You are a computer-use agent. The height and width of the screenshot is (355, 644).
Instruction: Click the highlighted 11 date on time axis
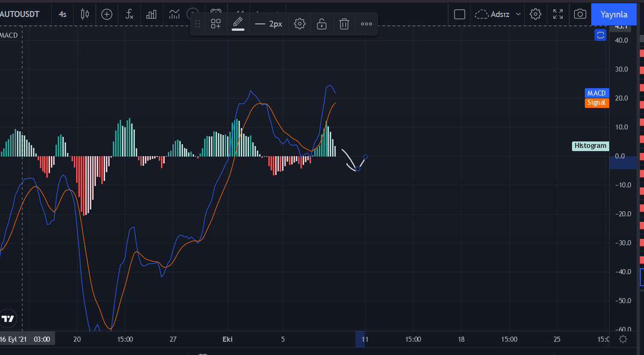364,339
